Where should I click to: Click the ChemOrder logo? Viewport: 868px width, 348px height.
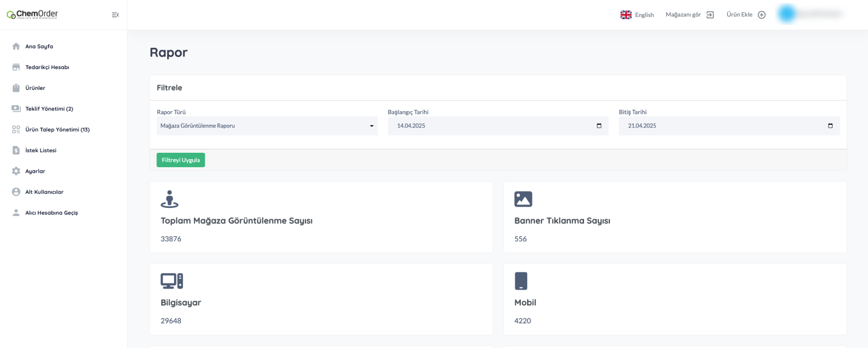coord(33,14)
